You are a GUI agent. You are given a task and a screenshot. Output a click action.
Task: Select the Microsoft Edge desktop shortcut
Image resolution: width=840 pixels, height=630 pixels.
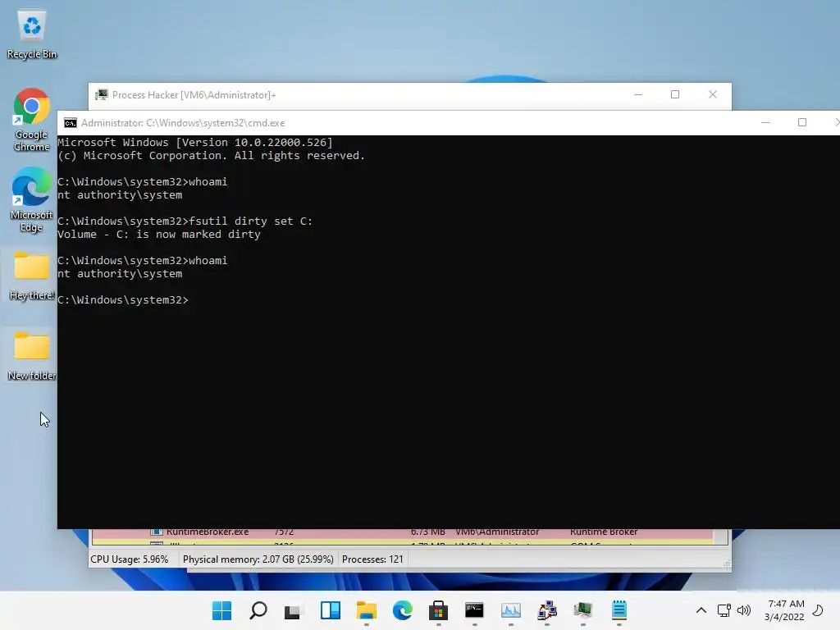(x=32, y=199)
